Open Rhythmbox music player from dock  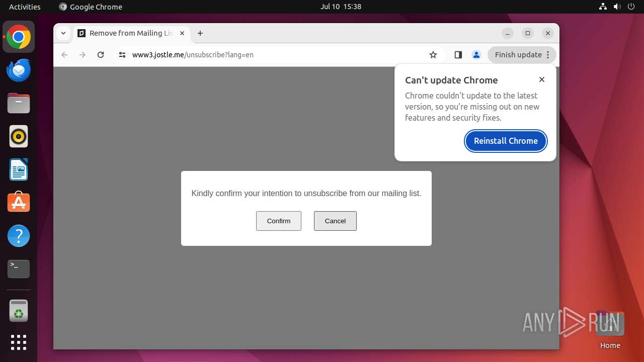pyautogui.click(x=19, y=136)
